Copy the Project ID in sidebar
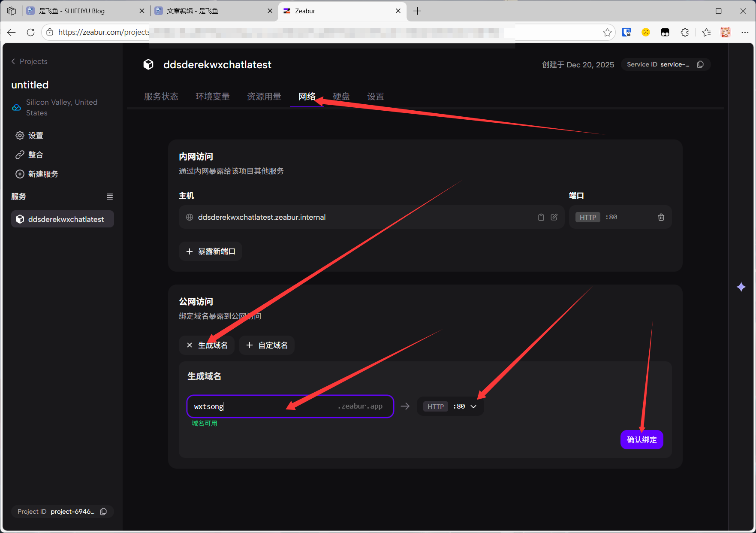 pos(103,512)
